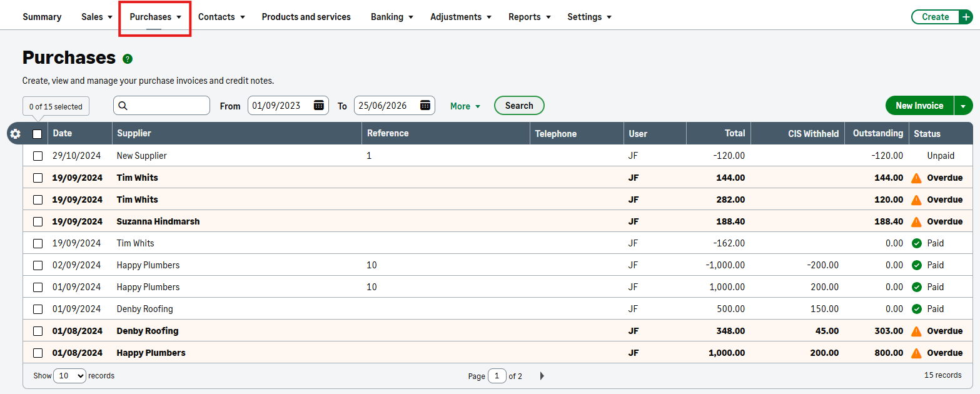Screen dimensions: 980x394
Task: Change the Show records per page selector
Action: [69, 376]
